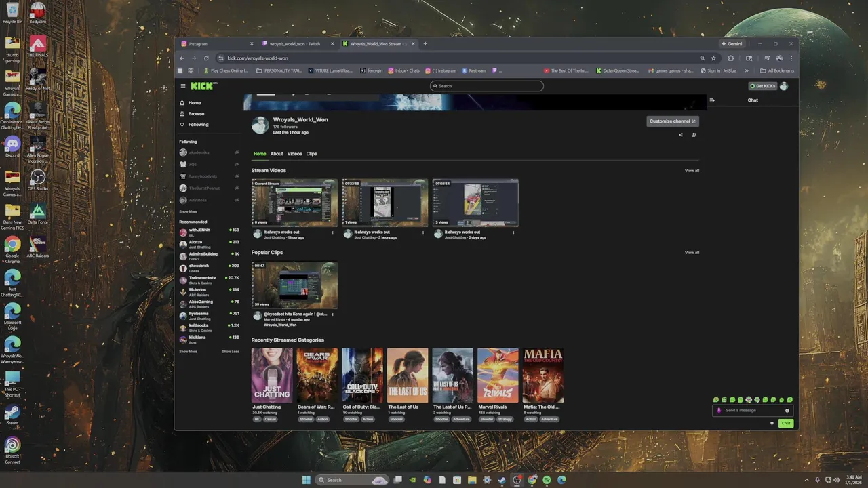Image resolution: width=868 pixels, height=488 pixels.
Task: Collapse the chat panel with arrow icon
Action: (x=712, y=100)
